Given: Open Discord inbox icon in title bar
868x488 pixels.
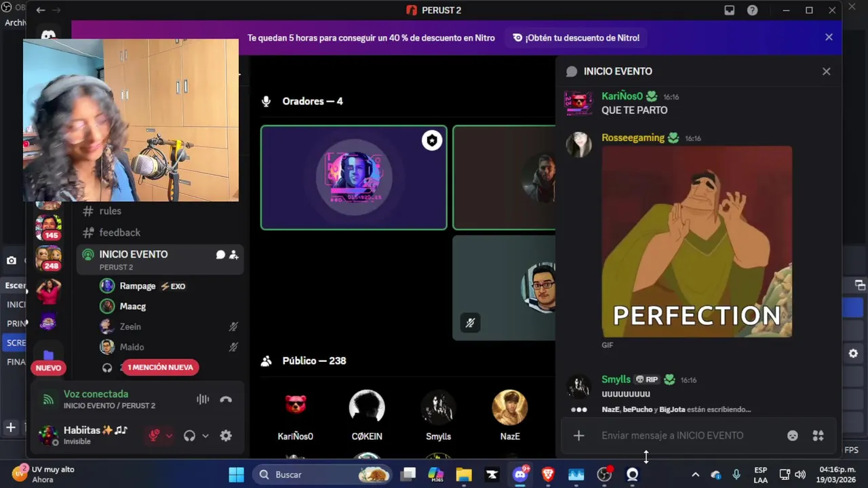Looking at the screenshot, I should [x=729, y=10].
